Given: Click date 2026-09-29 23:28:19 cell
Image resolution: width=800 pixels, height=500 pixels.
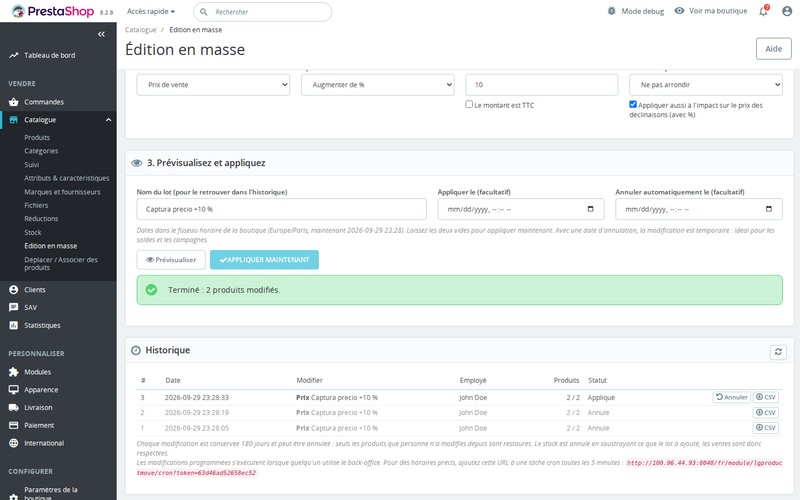Looking at the screenshot, I should (x=197, y=413).
